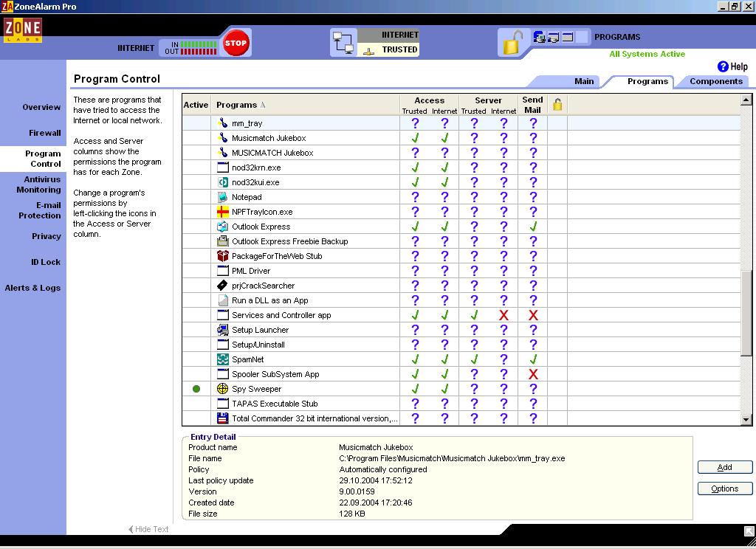
Task: Collapse side text with Hide Text
Action: pos(148,529)
